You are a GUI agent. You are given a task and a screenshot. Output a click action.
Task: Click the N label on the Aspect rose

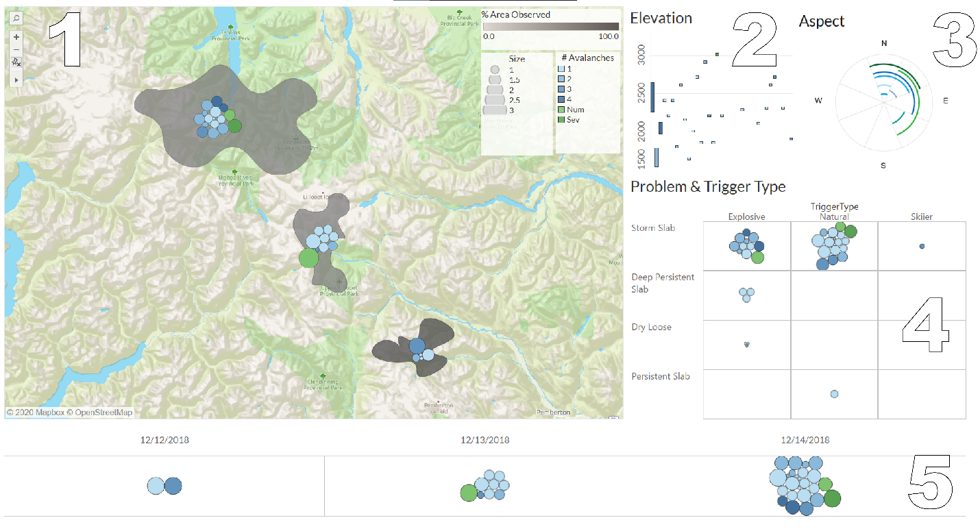click(884, 44)
